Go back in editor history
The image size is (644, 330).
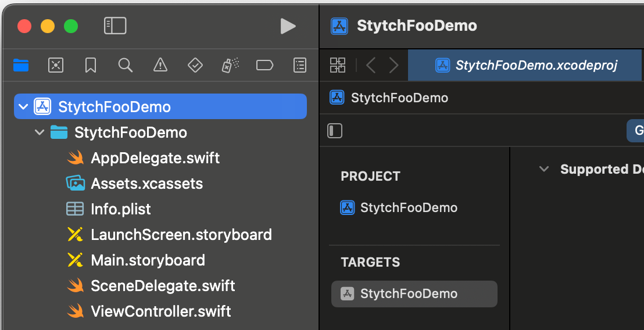(370, 65)
